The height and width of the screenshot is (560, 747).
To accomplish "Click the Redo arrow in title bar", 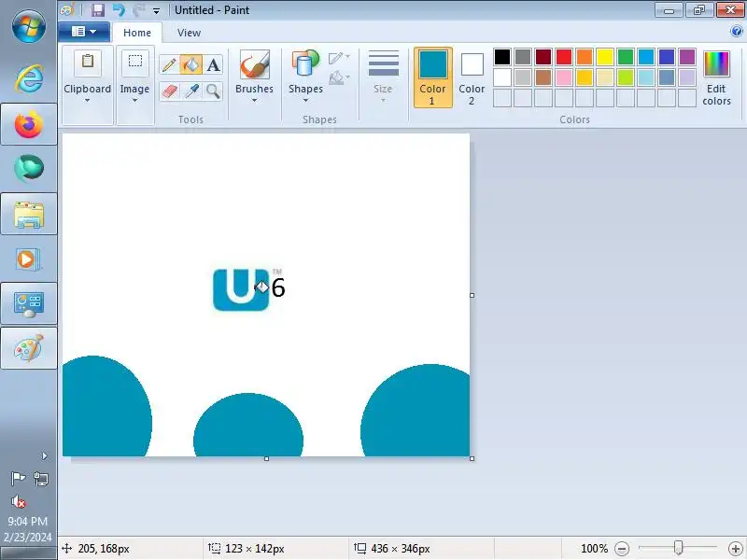I will tap(138, 10).
